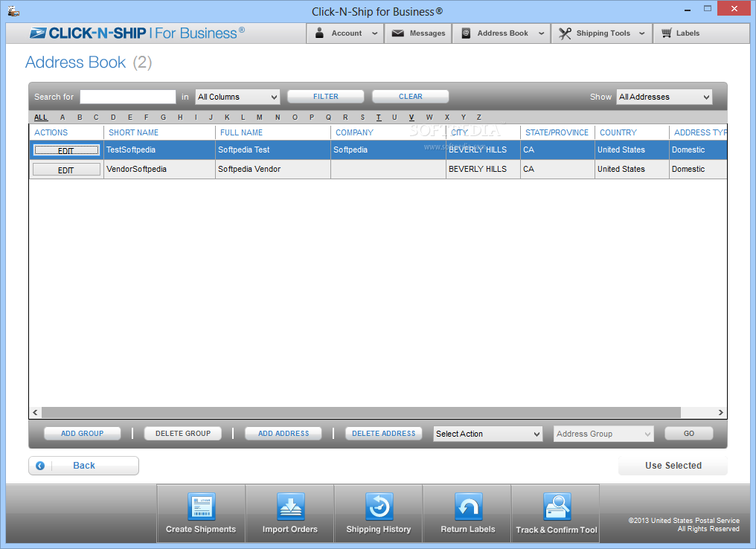Click the GO button
The image size is (756, 549).
688,433
